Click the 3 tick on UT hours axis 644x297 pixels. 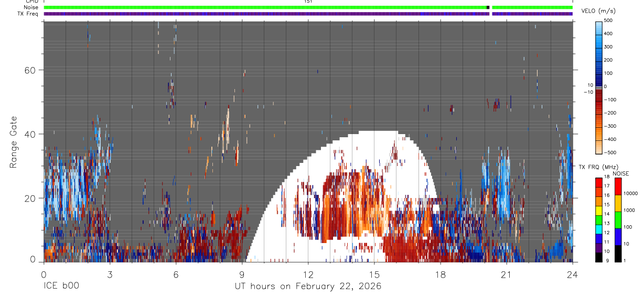click(110, 274)
